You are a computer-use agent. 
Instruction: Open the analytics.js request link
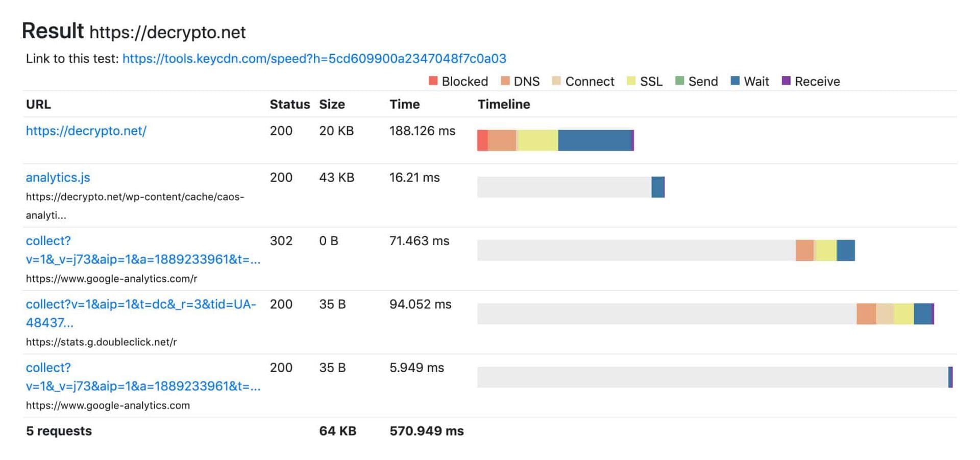58,177
